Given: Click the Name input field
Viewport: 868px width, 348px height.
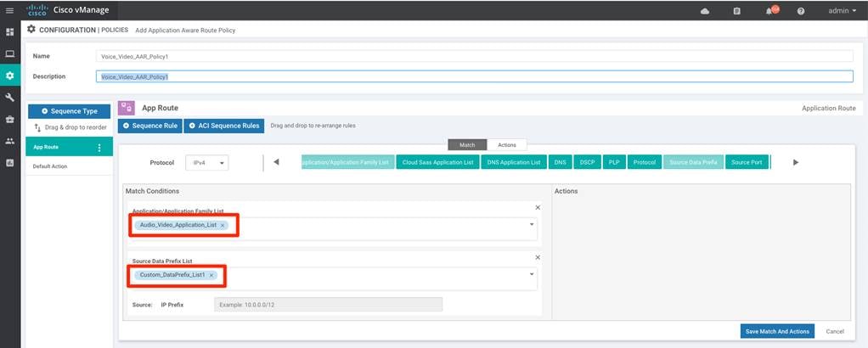Looking at the screenshot, I should [474, 56].
